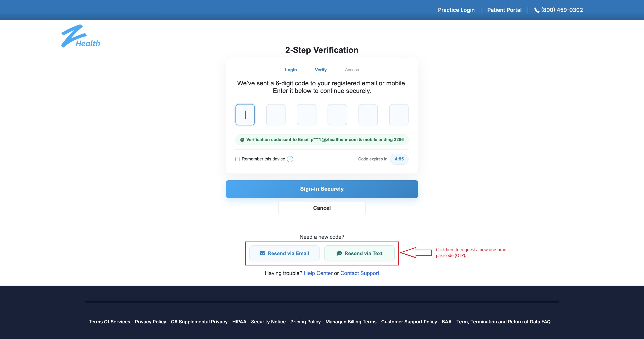The image size is (644, 339).
Task: Focus the first code digit box
Action: (x=245, y=115)
